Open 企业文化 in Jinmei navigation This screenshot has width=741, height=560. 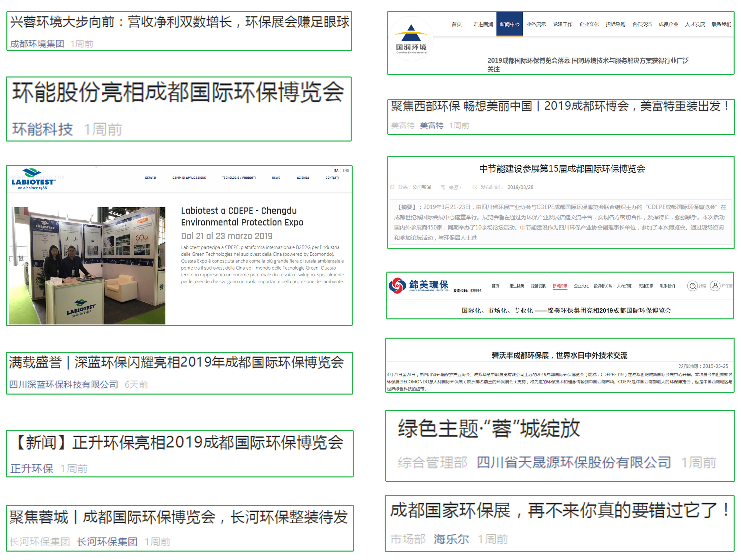pos(581,286)
